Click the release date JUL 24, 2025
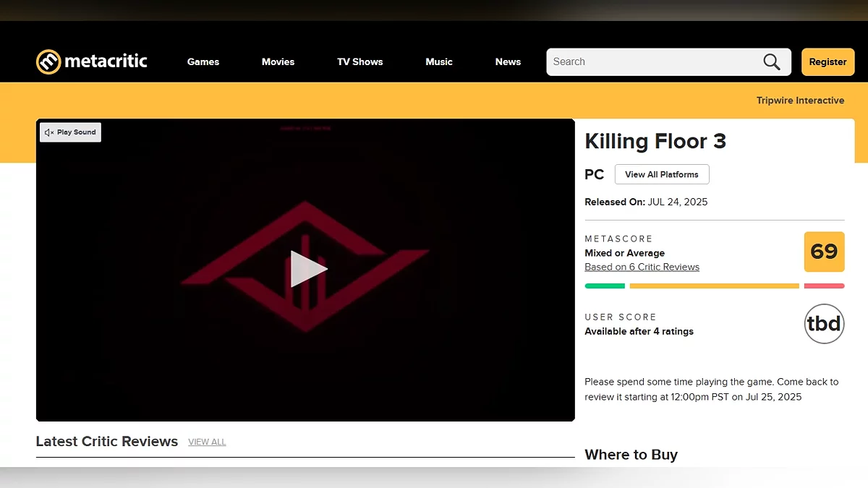The height and width of the screenshot is (488, 868). [x=678, y=202]
